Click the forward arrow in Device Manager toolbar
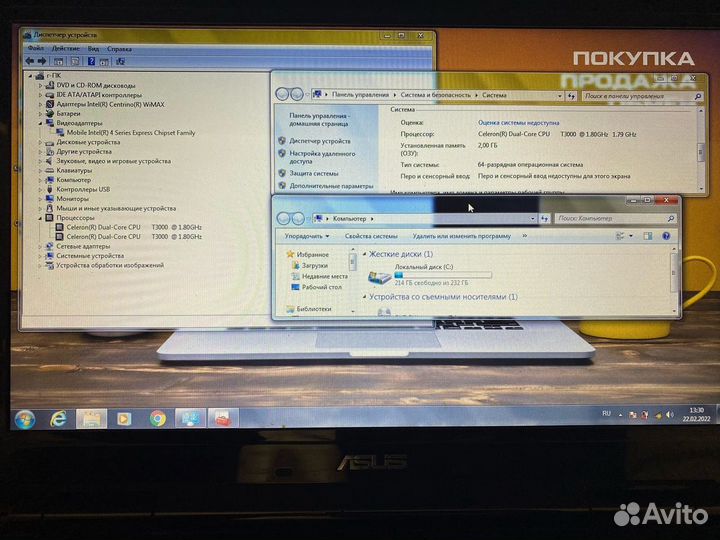Screen dimensions: 720x540 tap(42, 61)
